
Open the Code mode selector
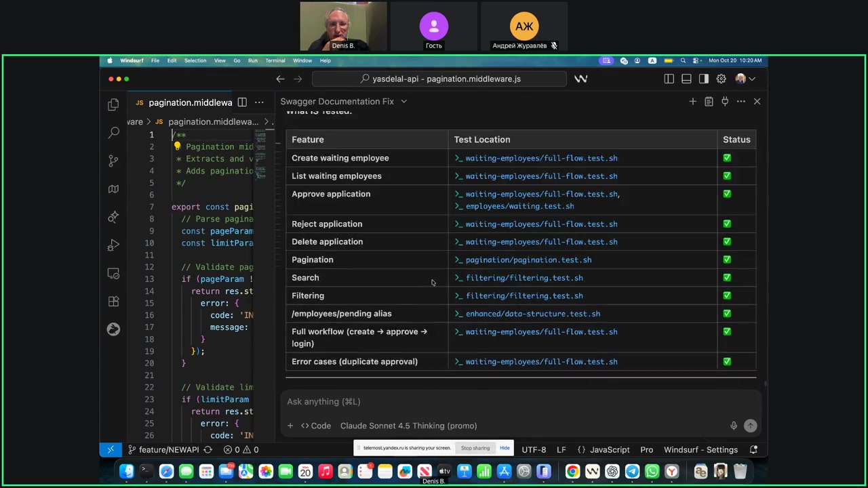316,426
